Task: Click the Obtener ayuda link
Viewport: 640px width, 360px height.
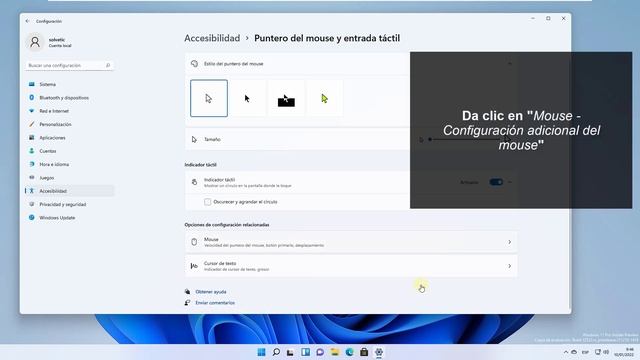Action: 211,292
